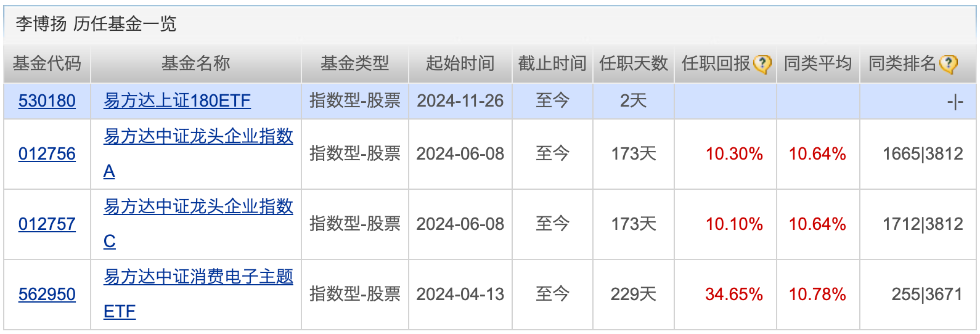The image size is (980, 334).
Task: Select the 1665|3812 ranking cell
Action: coord(918,154)
